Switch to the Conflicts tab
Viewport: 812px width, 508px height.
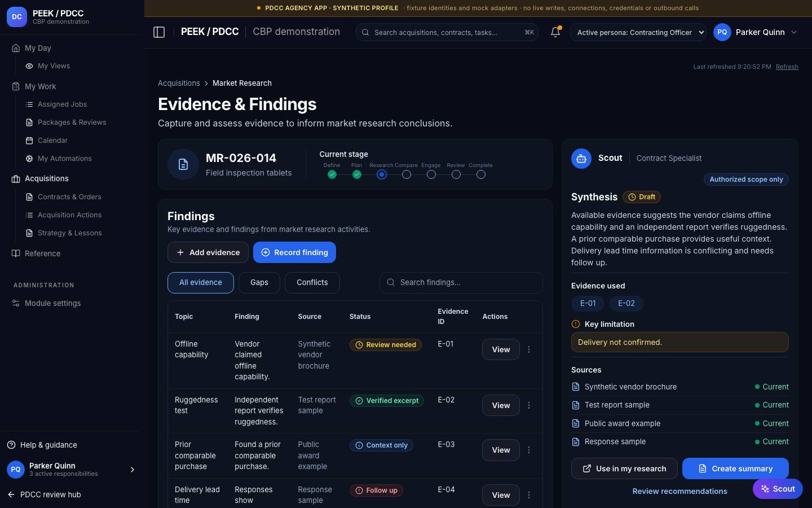pos(312,282)
